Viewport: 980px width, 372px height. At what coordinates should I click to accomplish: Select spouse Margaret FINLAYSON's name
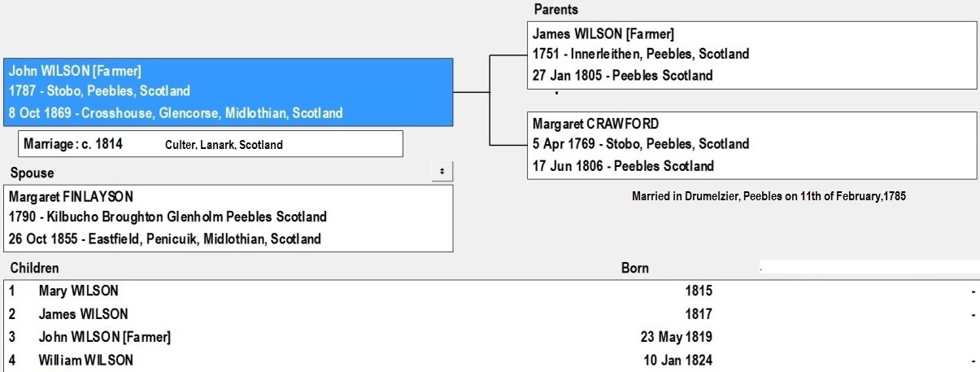pos(72,196)
